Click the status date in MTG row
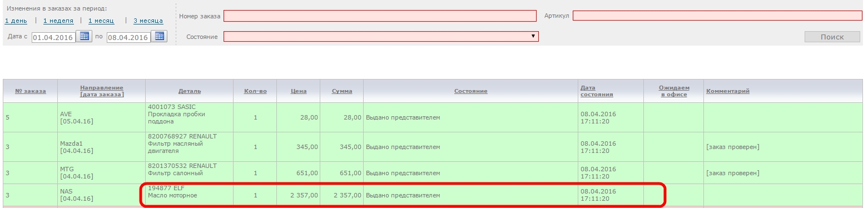This screenshot has width=868, height=208. point(598,173)
